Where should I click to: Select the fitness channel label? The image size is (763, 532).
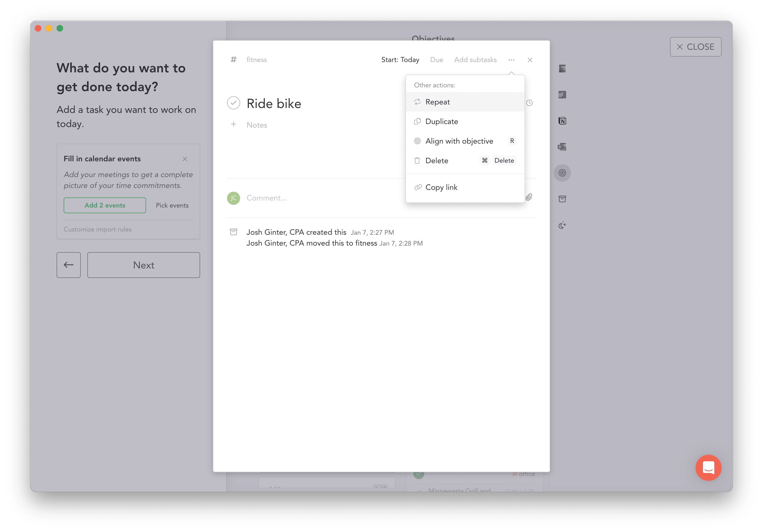coord(256,60)
